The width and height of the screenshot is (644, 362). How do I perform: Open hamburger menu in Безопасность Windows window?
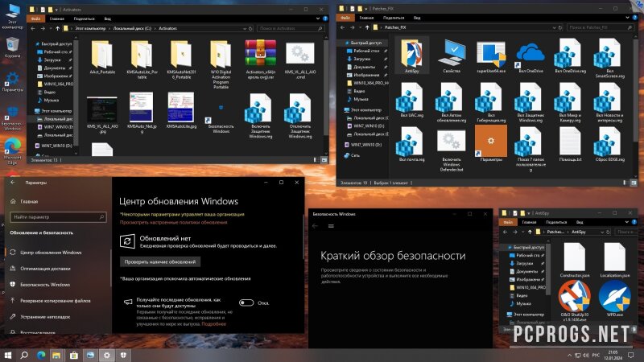click(x=331, y=226)
